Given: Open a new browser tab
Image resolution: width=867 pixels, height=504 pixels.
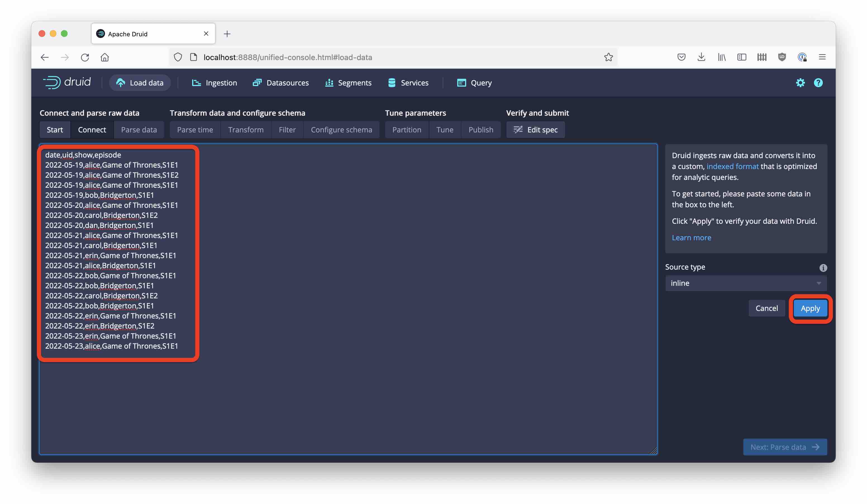Looking at the screenshot, I should [227, 34].
